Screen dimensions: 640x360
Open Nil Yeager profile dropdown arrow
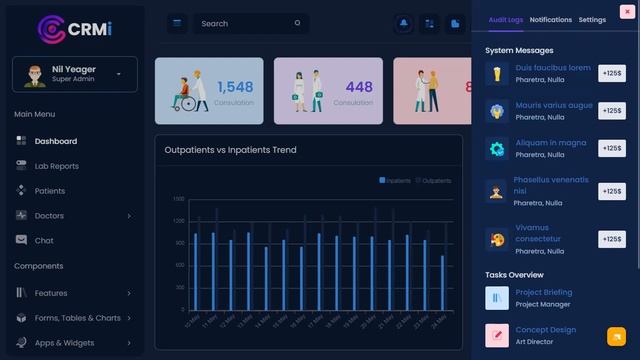(119, 74)
